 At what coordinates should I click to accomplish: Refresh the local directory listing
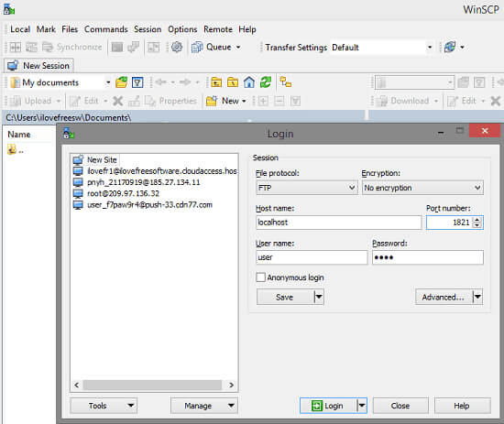click(266, 82)
